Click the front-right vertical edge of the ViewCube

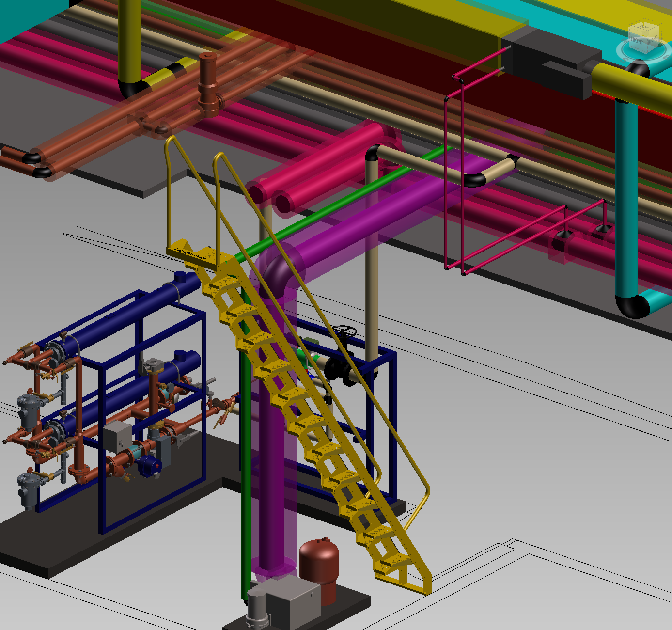pyautogui.click(x=648, y=44)
